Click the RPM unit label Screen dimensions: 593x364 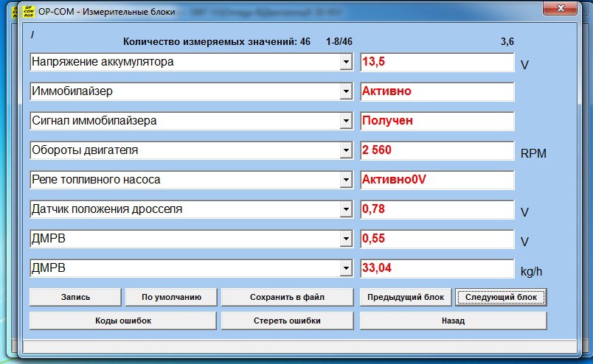click(x=533, y=153)
